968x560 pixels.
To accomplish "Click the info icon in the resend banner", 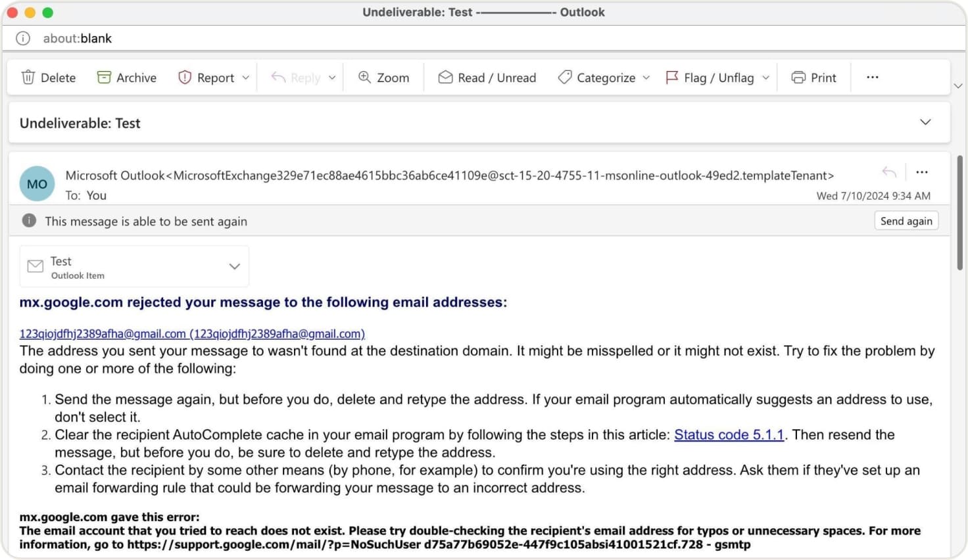I will point(29,221).
